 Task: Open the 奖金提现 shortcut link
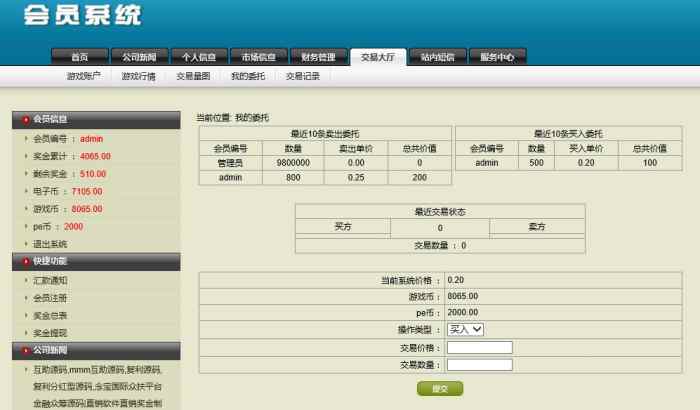pos(50,333)
